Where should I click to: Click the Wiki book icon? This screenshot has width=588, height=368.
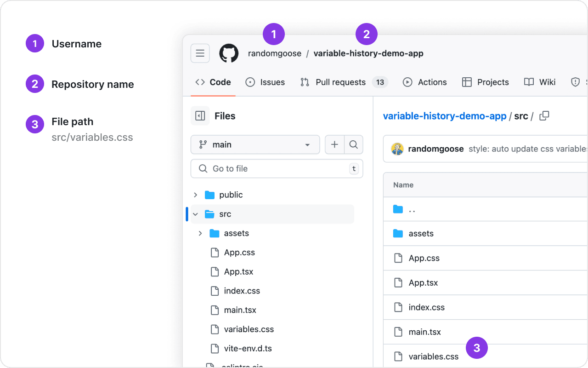click(x=529, y=82)
